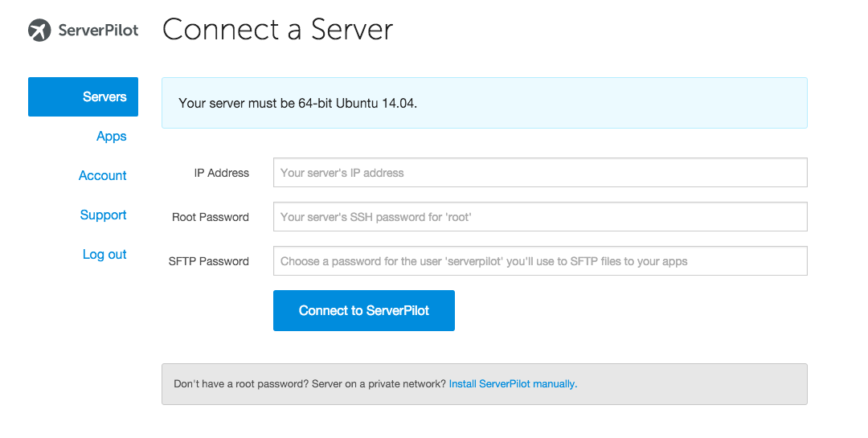The width and height of the screenshot is (868, 438).
Task: Go to the Apps page
Action: (111, 137)
